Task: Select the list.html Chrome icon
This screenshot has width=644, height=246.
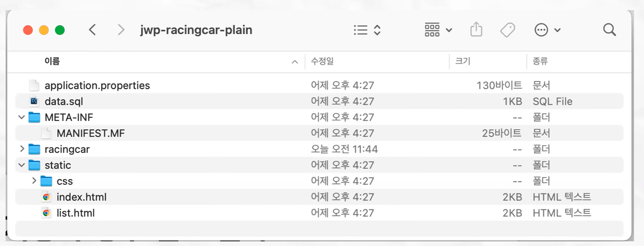Action: [46, 213]
